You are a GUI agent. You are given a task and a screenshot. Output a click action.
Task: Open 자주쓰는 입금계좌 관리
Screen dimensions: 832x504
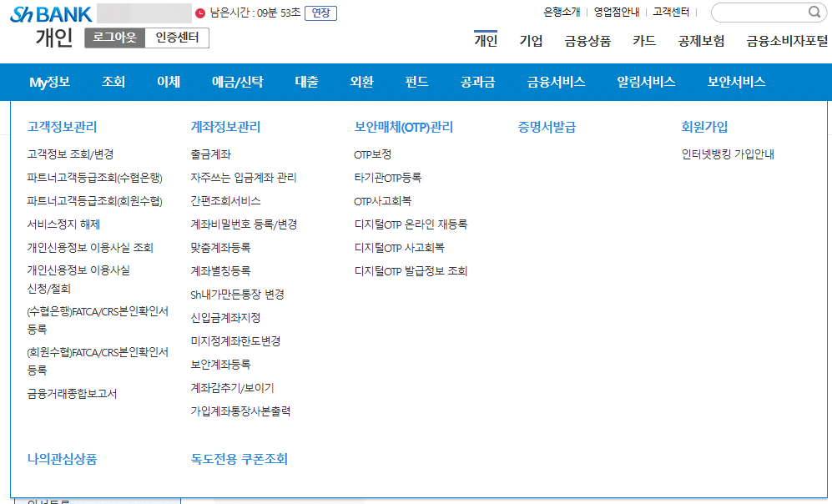244,178
